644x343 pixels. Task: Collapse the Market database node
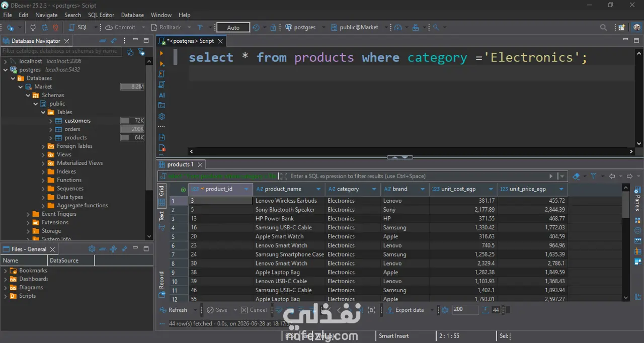[21, 87]
